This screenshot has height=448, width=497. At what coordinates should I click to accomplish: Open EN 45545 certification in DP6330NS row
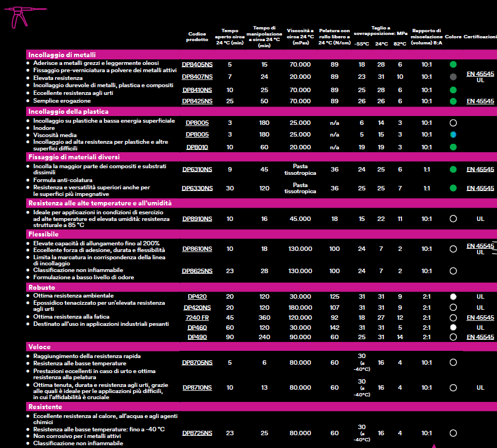tap(480, 188)
